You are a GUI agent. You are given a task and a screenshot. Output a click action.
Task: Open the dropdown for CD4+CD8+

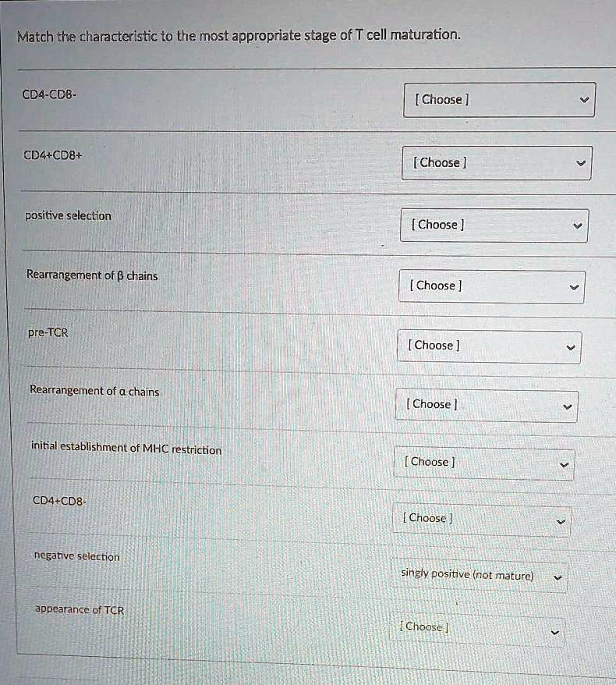[497, 163]
